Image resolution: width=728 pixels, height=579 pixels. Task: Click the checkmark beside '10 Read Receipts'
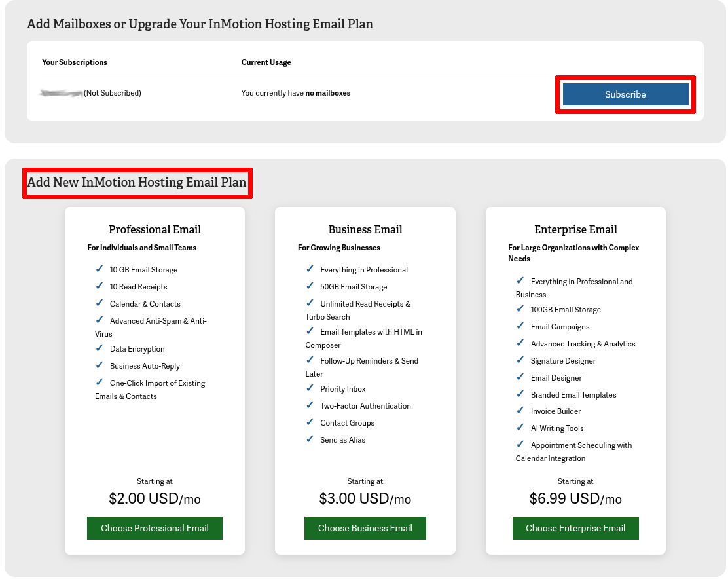point(100,286)
